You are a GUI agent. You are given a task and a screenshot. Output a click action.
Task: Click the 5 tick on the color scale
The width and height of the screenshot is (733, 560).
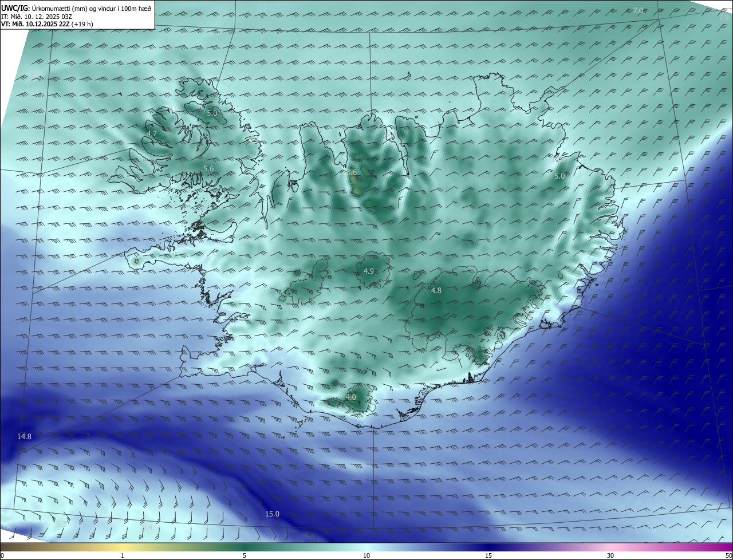click(245, 555)
